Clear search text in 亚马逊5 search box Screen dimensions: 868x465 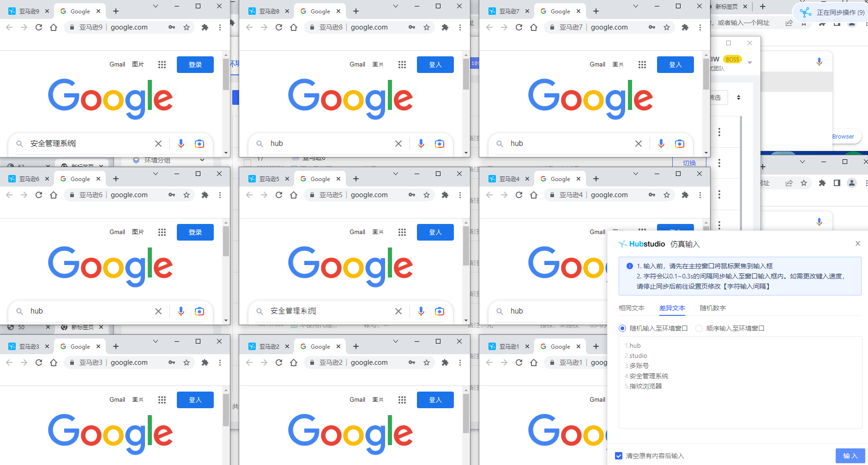[x=398, y=311]
